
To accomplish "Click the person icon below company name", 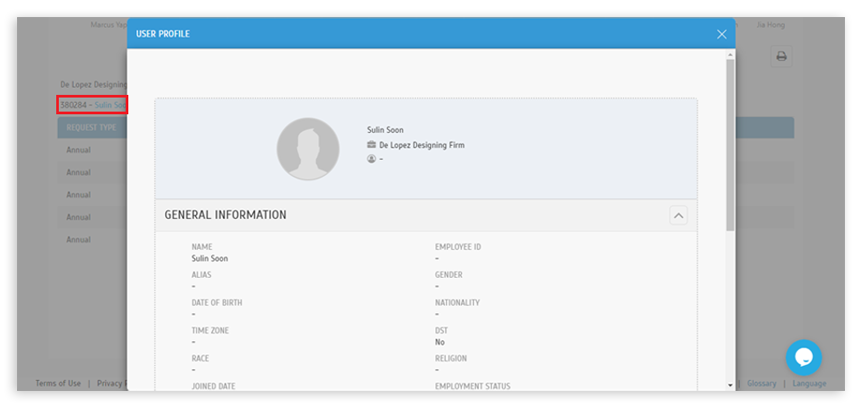I will [x=372, y=159].
